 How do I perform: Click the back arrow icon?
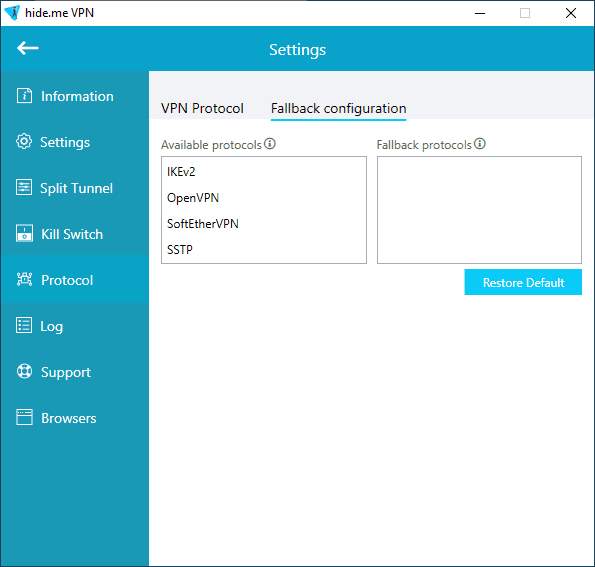[28, 48]
